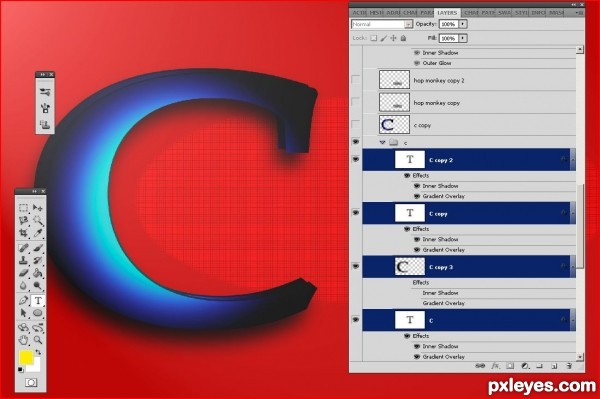The height and width of the screenshot is (399, 600).
Task: Open the fx layer style menu
Action: click(x=495, y=366)
